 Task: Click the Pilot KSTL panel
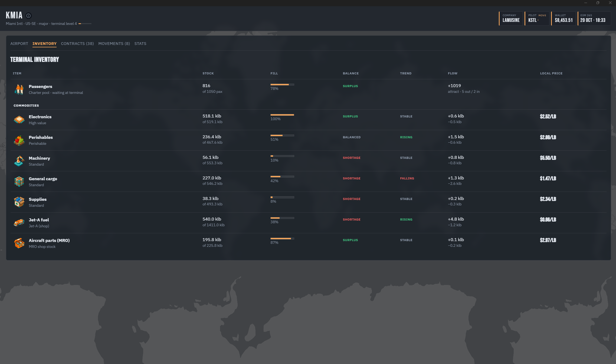tap(537, 18)
